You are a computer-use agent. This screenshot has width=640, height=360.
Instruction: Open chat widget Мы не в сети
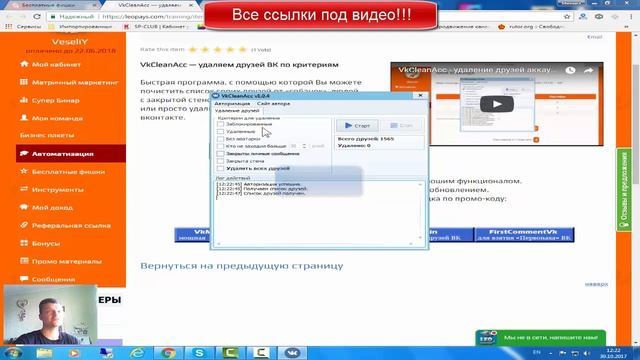tap(540, 338)
